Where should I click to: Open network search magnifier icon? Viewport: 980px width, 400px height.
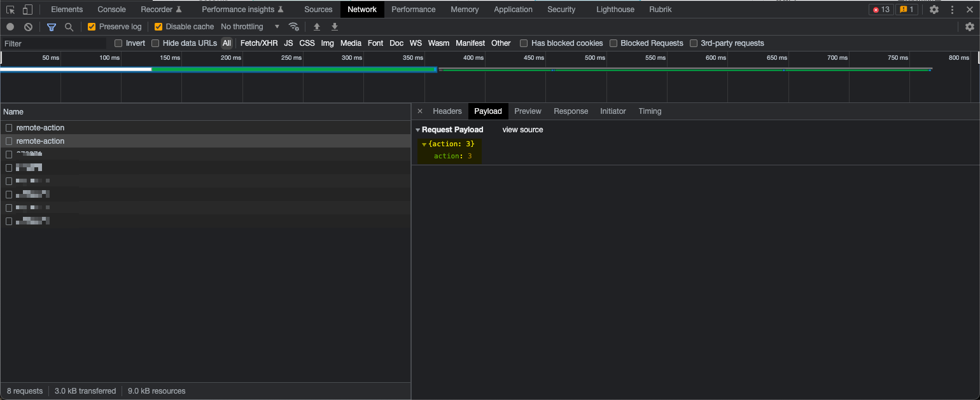click(69, 27)
